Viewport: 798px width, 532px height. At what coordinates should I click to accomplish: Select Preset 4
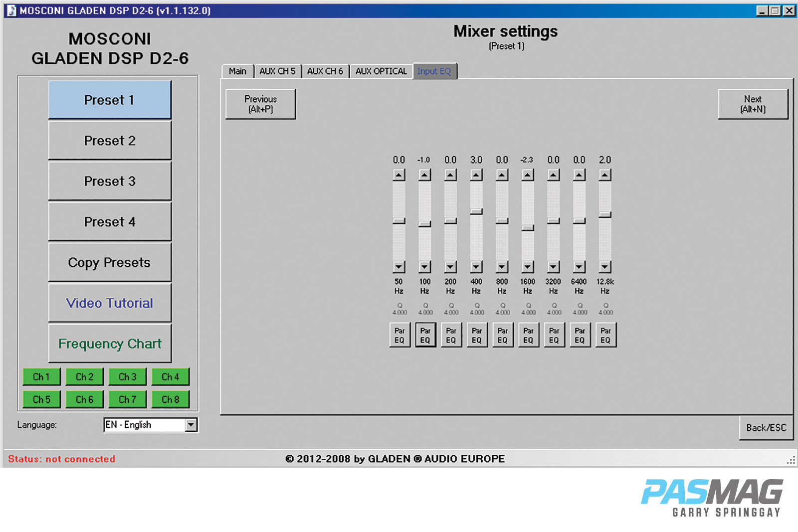pos(110,222)
